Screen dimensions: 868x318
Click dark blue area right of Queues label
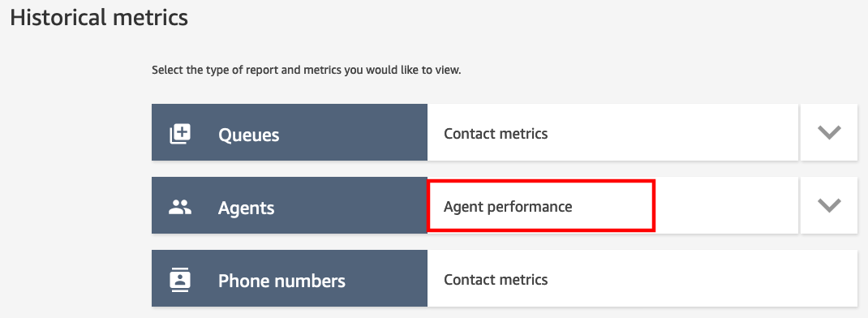point(355,132)
